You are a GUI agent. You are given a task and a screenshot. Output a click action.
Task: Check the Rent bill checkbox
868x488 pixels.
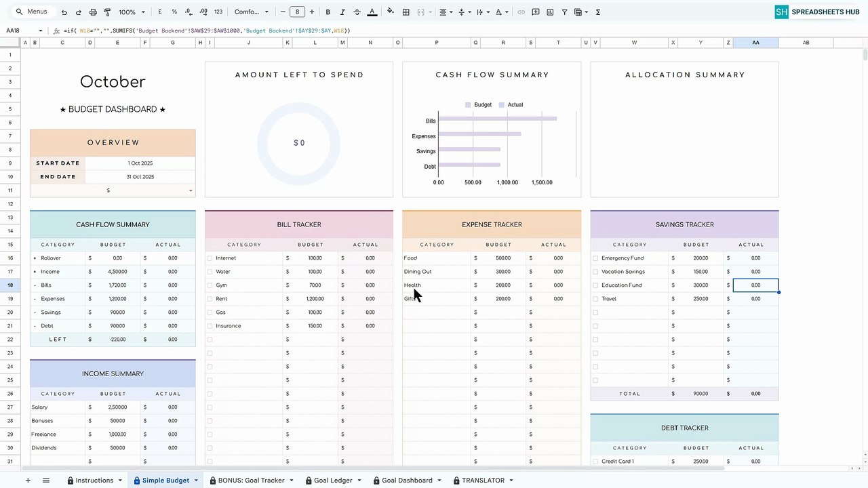point(210,299)
